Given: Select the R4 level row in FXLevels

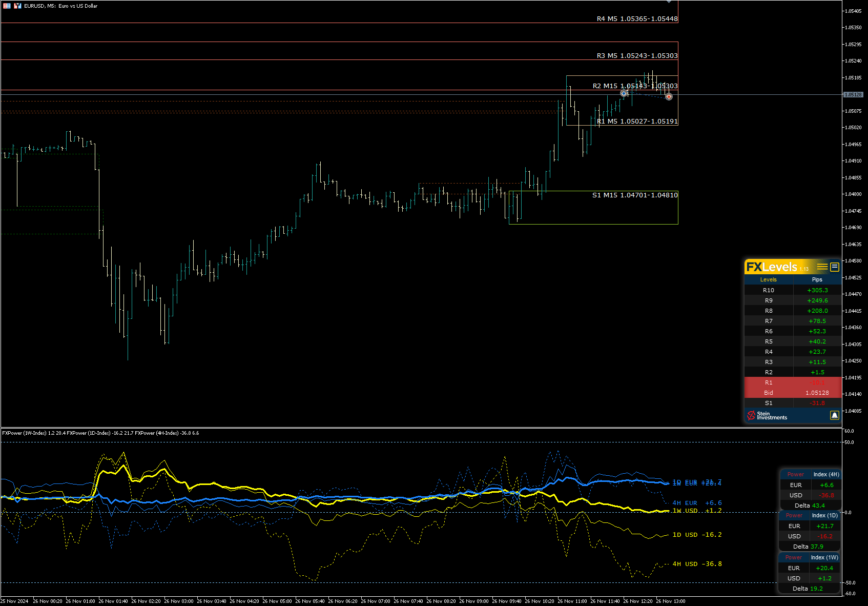Looking at the screenshot, I should (793, 352).
